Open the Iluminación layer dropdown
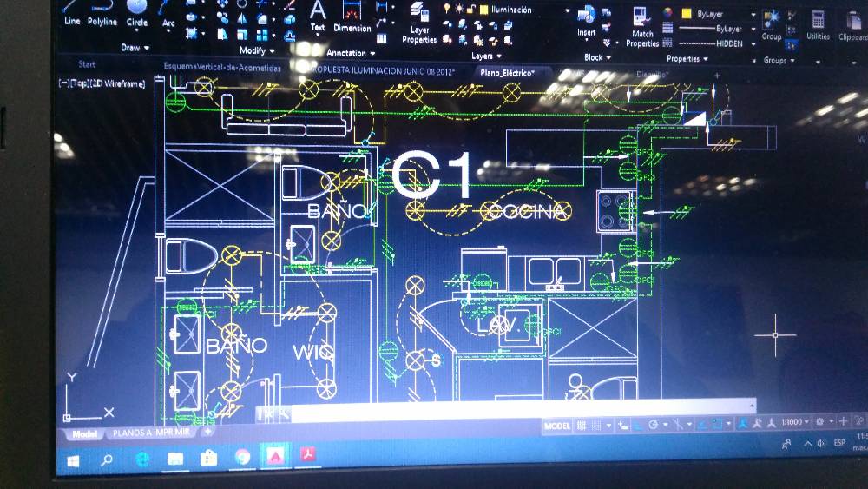This screenshot has height=489, width=868. (567, 10)
